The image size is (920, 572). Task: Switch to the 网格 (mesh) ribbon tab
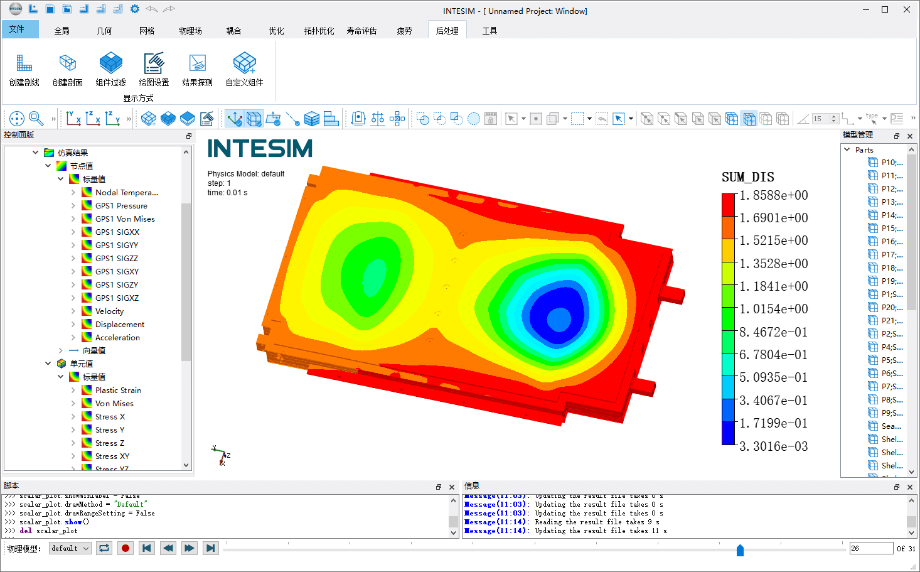tap(147, 30)
